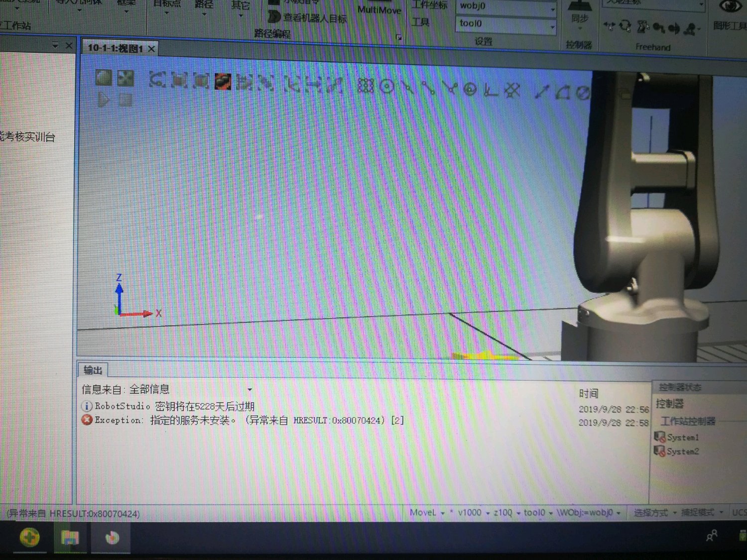Stop simulation with the stop icon
This screenshot has width=747, height=560.
click(125, 100)
